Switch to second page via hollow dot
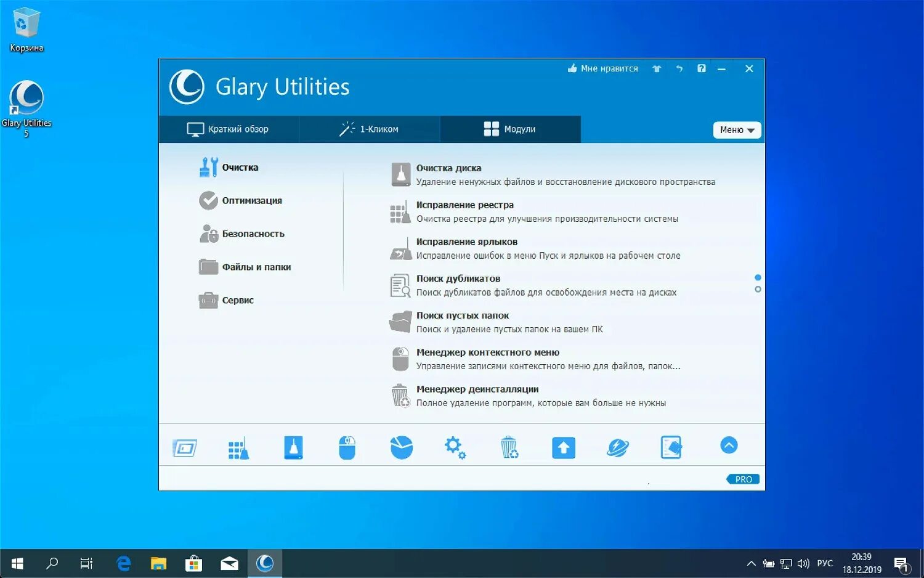Screen dimensions: 924x578 click(x=758, y=289)
